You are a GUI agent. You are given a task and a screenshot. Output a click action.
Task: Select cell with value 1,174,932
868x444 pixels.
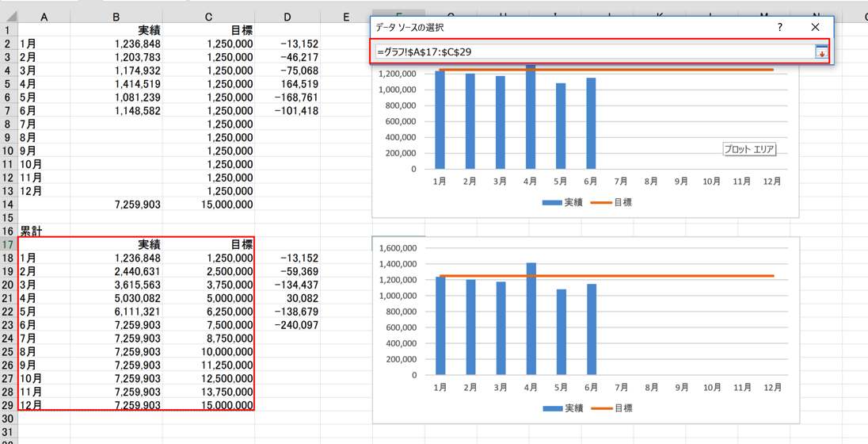click(116, 71)
